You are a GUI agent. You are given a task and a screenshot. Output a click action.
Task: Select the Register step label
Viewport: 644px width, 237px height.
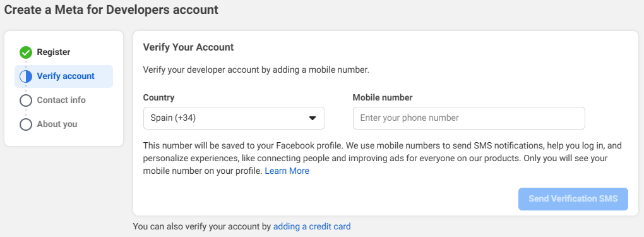point(54,52)
